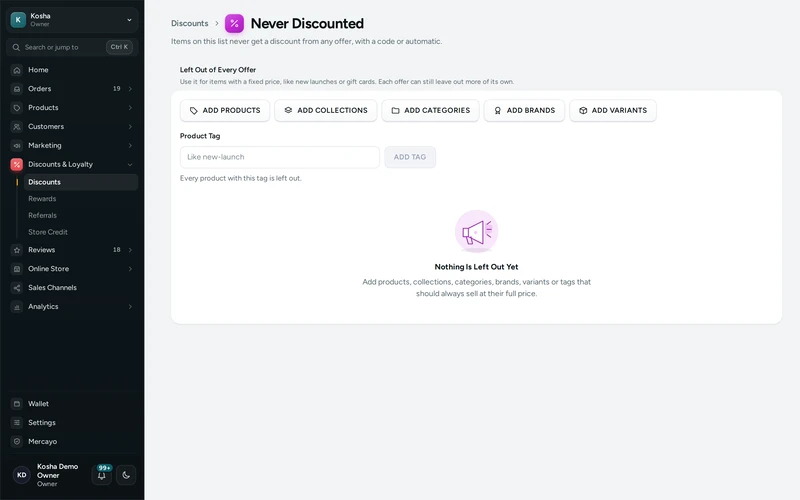800x500 pixels.
Task: Click 'Every product with this tag is left out.' text
Action: 240,178
